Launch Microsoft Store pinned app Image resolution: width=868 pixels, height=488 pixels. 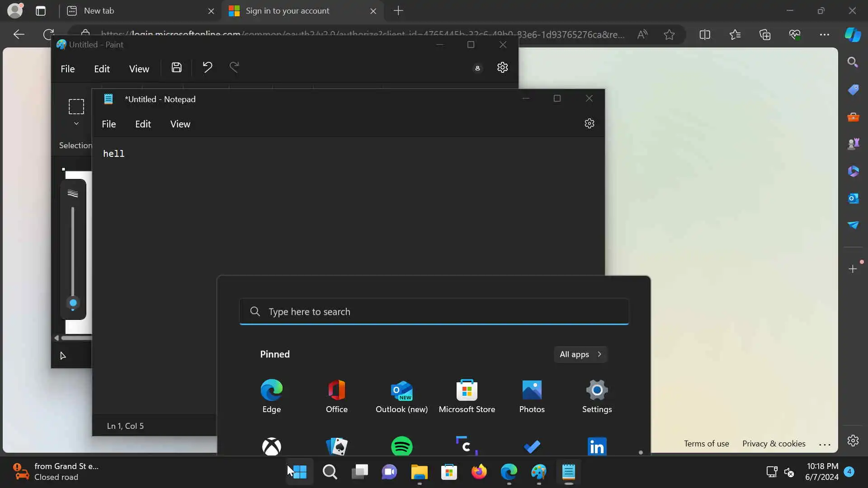point(467,396)
